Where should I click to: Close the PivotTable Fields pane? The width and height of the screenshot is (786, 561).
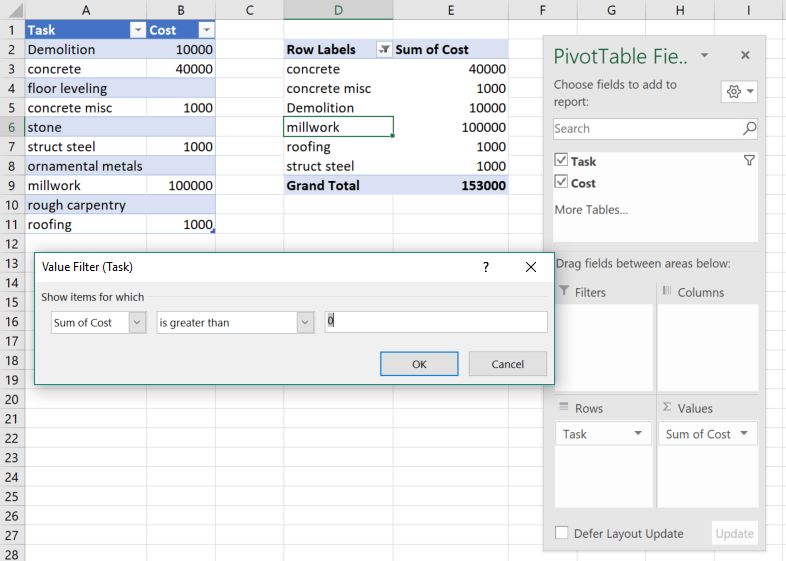click(745, 55)
